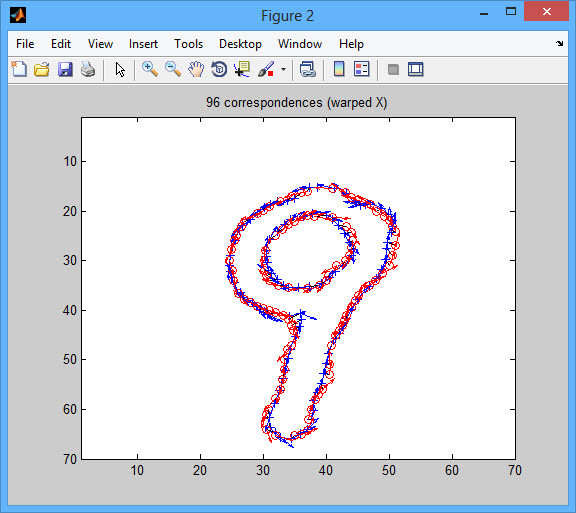Viewport: 576px width, 513px height.
Task: Open a file with the folder icon
Action: tap(42, 69)
